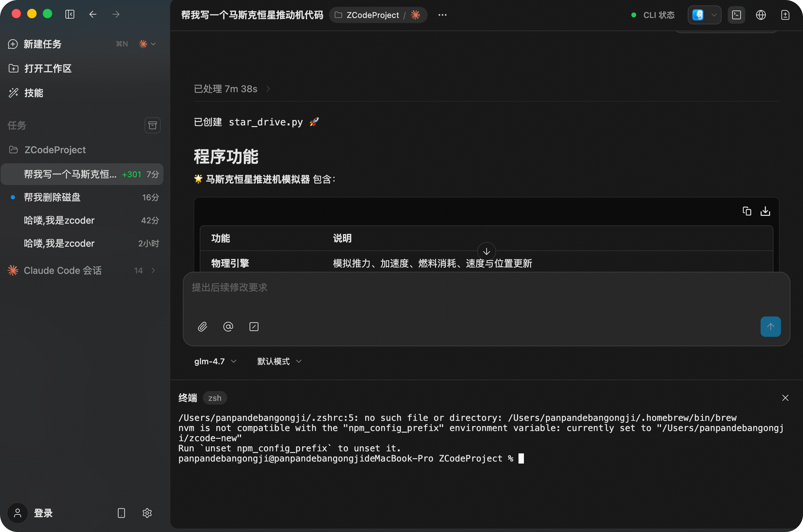This screenshot has height=532, width=803.
Task: Toggle the sidebar panel icon
Action: [70, 14]
